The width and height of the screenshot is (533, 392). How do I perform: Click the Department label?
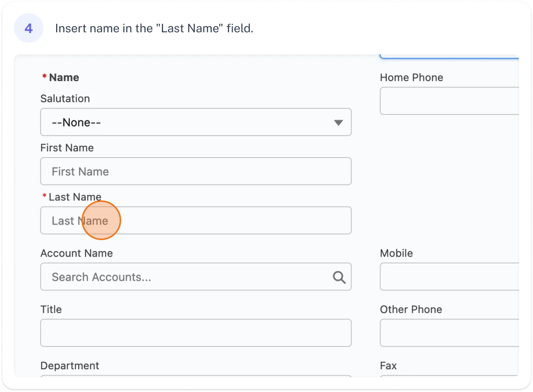point(70,366)
